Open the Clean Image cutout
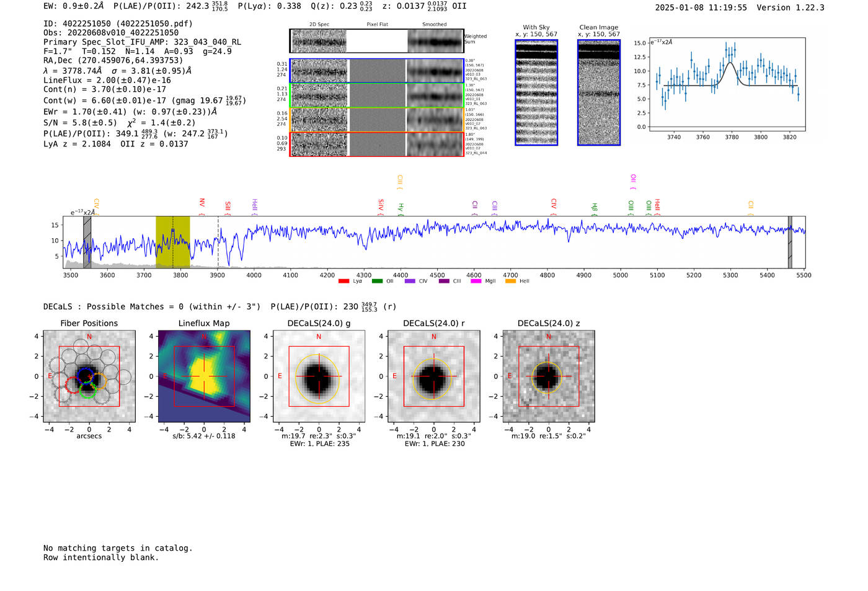Viewport: 868px width, 591px height. click(x=599, y=92)
